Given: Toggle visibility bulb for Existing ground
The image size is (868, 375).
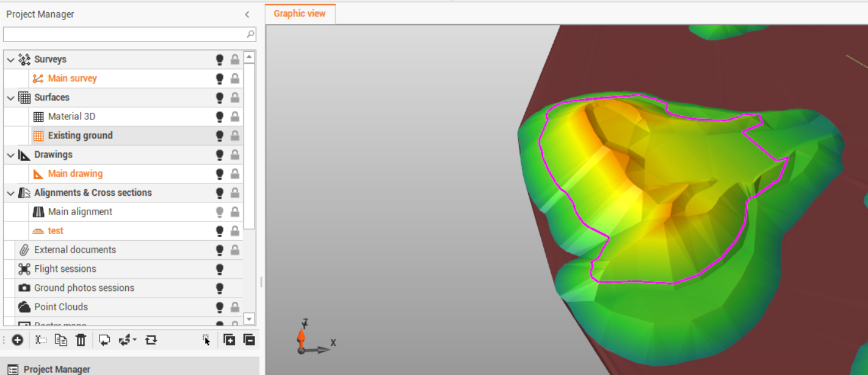Looking at the screenshot, I should point(219,135).
